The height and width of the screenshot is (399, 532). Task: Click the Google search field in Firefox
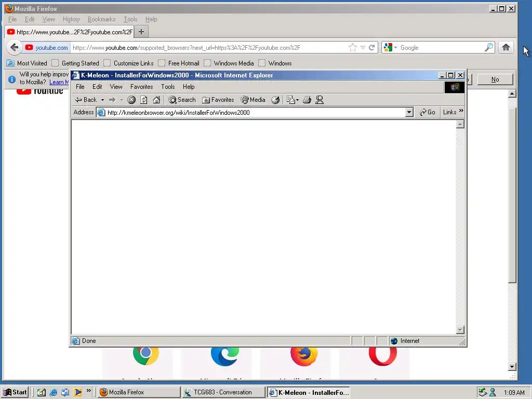441,47
